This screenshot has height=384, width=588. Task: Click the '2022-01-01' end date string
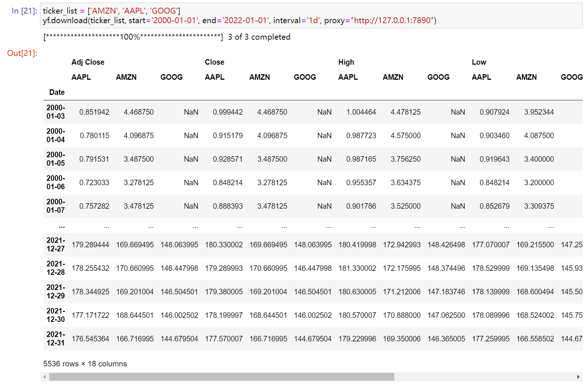tap(245, 21)
